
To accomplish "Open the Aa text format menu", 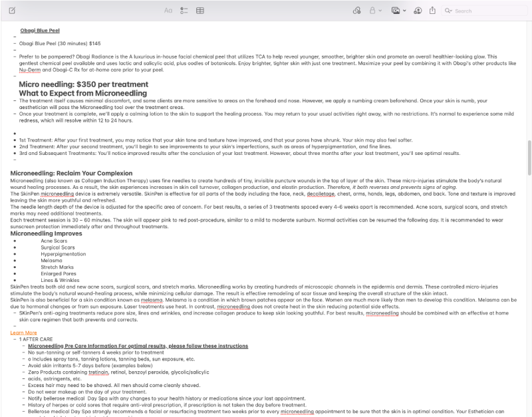I will pyautogui.click(x=168, y=11).
